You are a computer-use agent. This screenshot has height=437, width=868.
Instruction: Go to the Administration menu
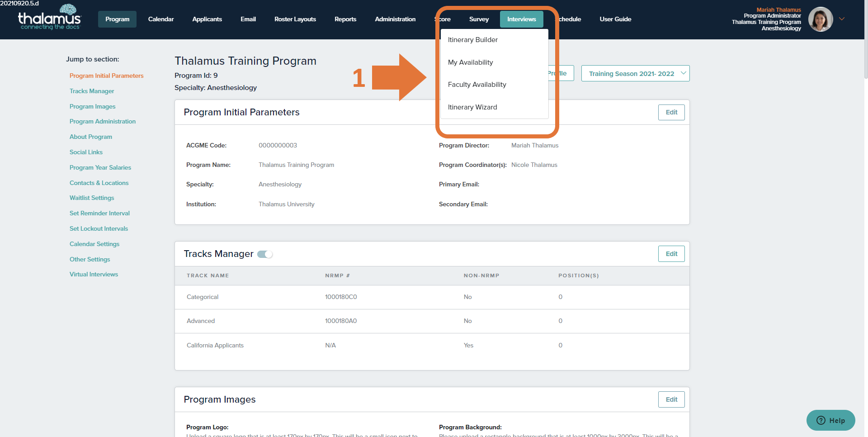click(395, 19)
